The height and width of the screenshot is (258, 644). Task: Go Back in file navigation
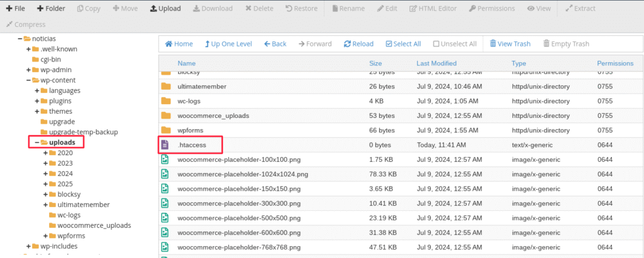coord(275,44)
